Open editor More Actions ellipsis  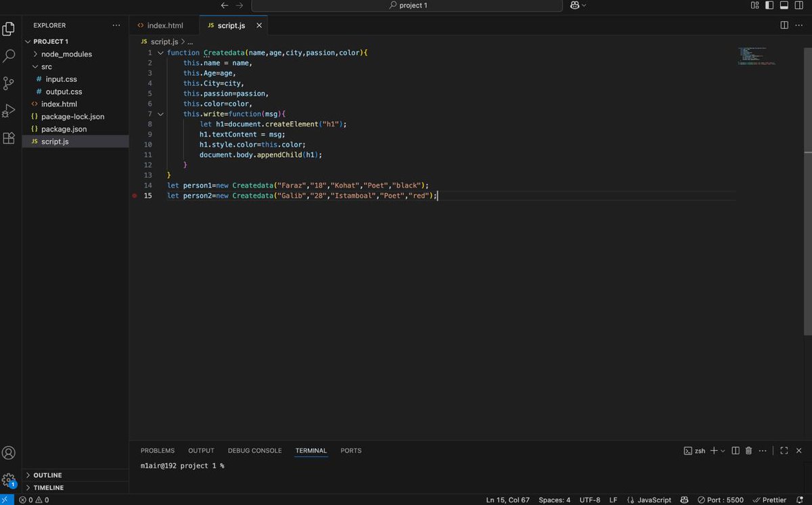point(799,25)
